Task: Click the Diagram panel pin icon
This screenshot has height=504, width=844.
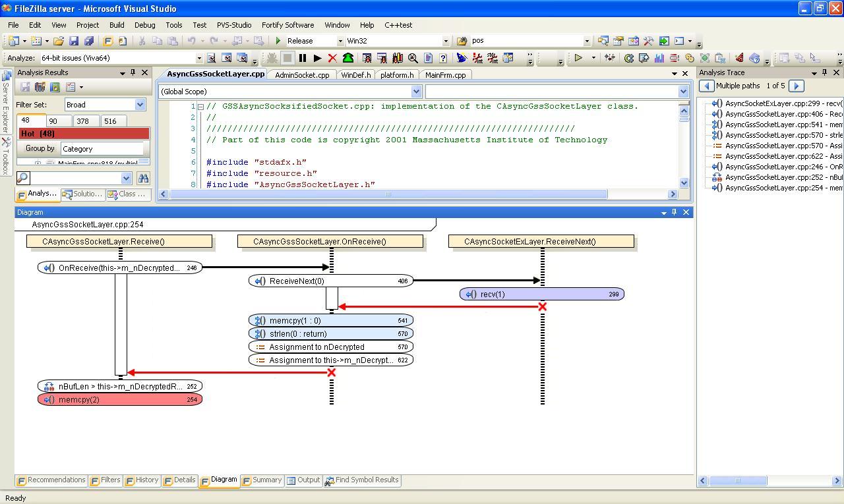Action: point(674,212)
